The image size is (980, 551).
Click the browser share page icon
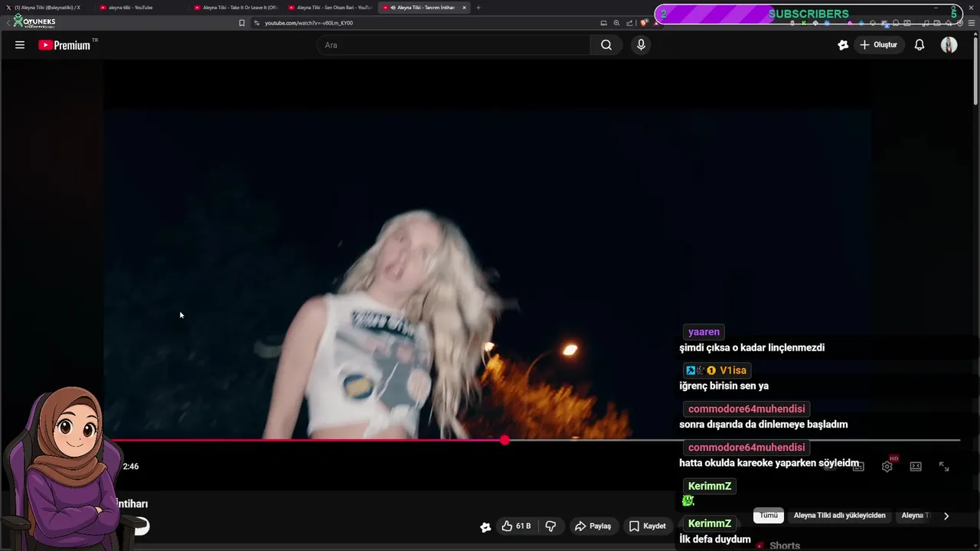pyautogui.click(x=629, y=23)
